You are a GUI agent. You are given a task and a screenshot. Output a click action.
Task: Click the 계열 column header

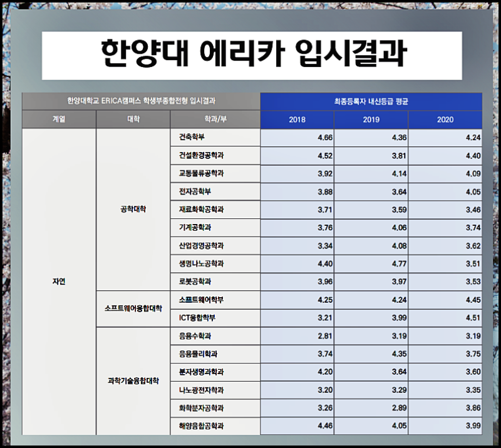click(x=59, y=120)
